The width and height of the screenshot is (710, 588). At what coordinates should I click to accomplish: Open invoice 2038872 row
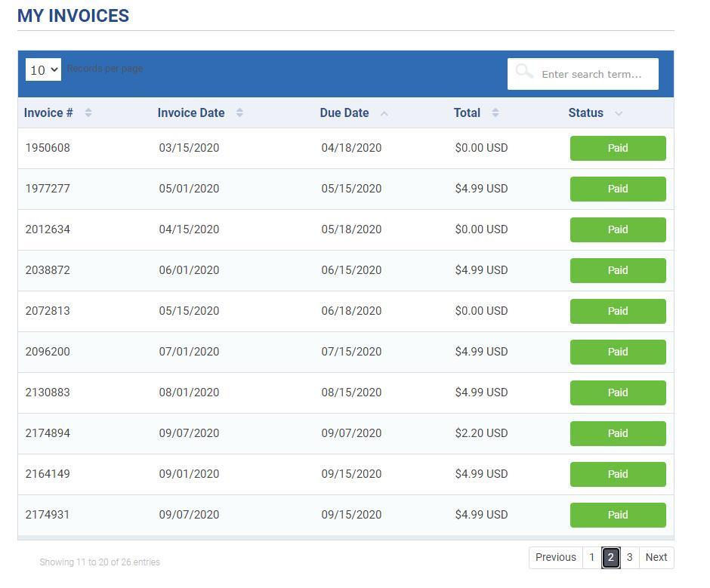click(346, 270)
